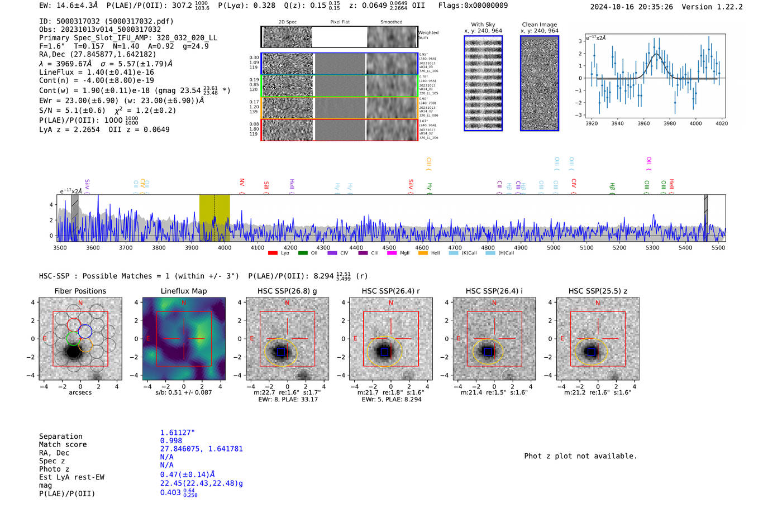
Task: Click the Primary Spec_Slot_IFU_AMP line
Action: click(128, 38)
